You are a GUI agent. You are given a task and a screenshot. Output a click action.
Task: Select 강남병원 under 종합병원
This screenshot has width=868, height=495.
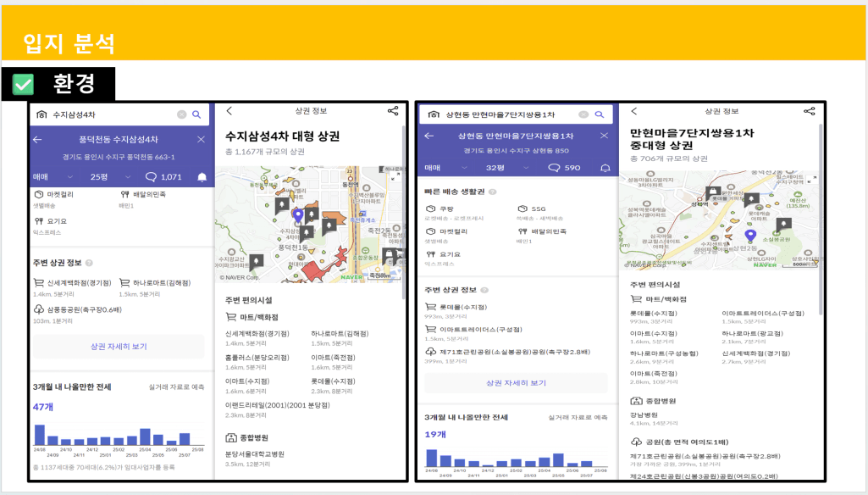pyautogui.click(x=644, y=415)
